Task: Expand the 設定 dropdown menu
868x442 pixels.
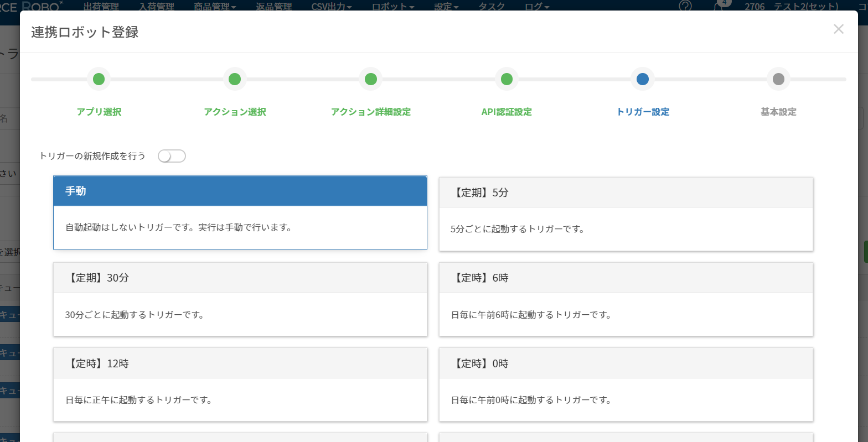Action: point(447,7)
